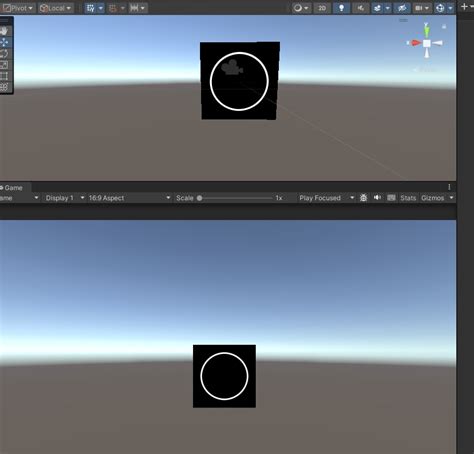Toggle the orientation gizmo lock
Viewport: 474px width, 454px height.
(x=444, y=26)
